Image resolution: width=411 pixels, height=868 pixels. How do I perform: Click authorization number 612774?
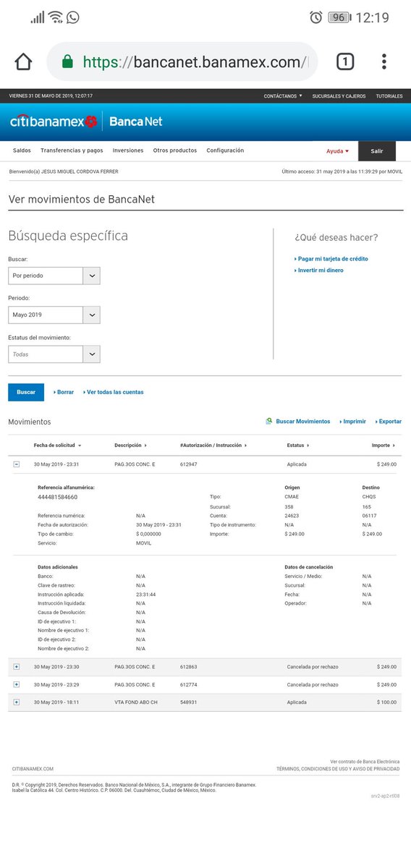point(188,684)
